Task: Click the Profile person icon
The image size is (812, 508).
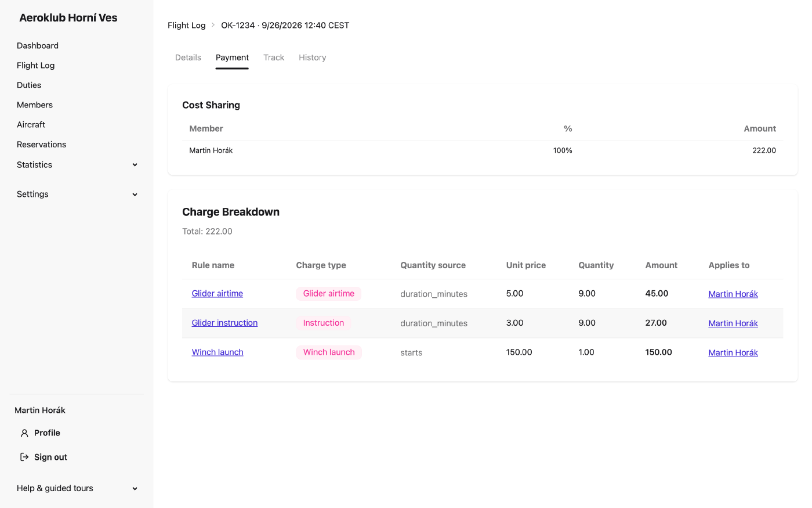Action: 24,433
